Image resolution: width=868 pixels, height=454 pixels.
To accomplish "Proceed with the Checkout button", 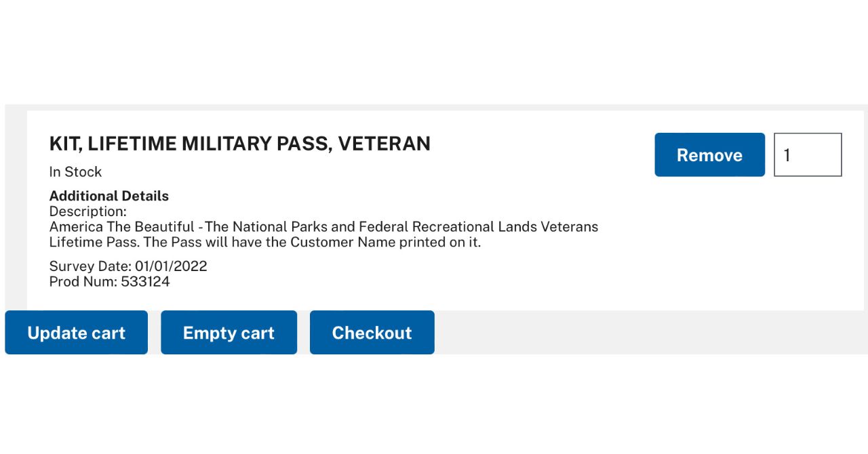I will (372, 333).
